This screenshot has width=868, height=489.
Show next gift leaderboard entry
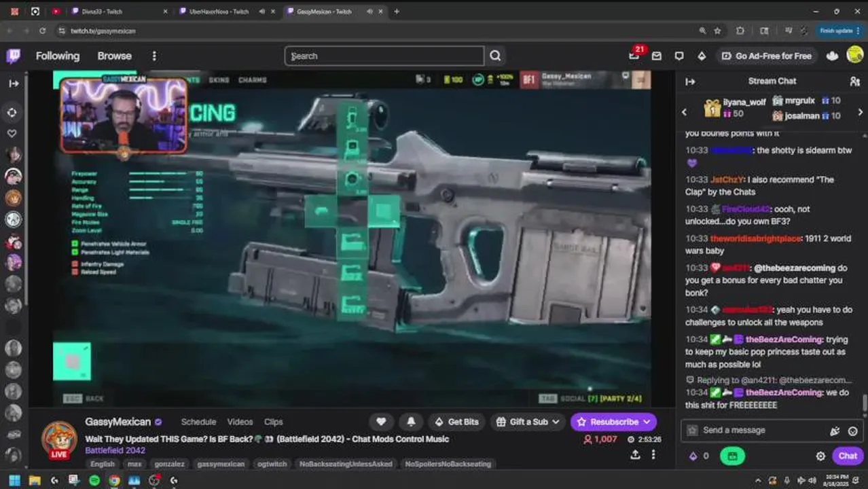[861, 112]
